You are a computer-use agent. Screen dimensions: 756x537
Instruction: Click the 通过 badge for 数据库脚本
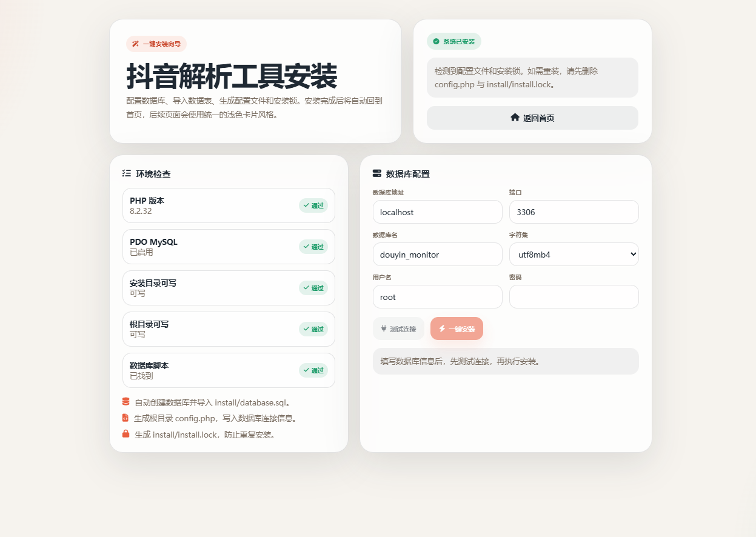pyautogui.click(x=313, y=370)
